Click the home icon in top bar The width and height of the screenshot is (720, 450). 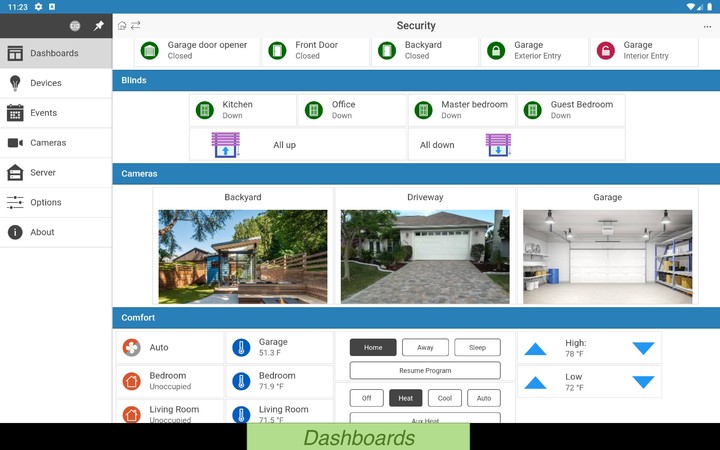click(x=121, y=26)
